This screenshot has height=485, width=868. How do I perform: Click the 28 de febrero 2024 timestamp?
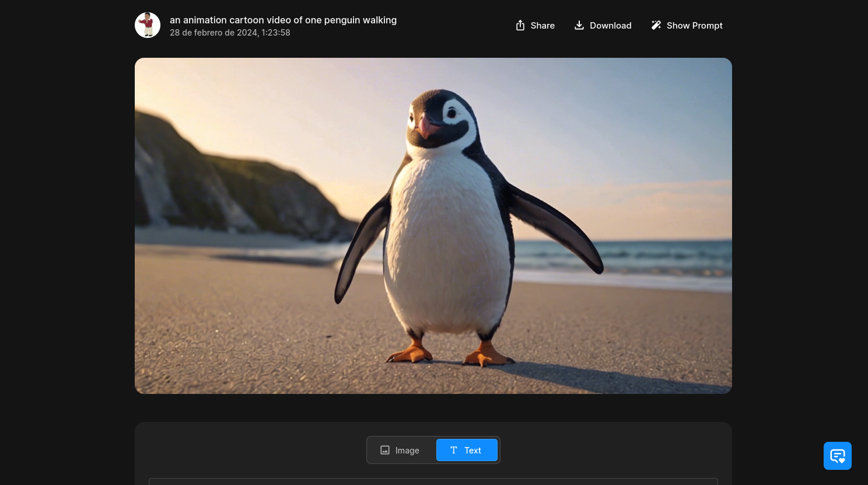click(230, 33)
